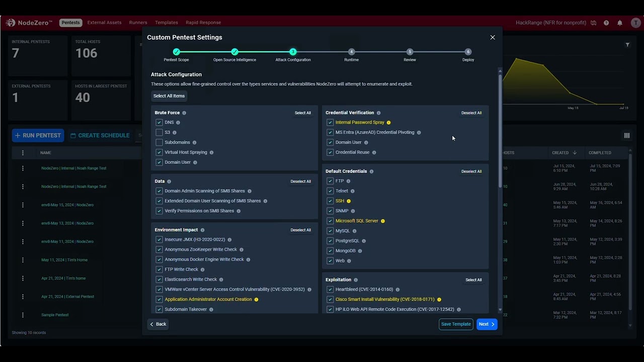Click the Select All Items button
The image size is (644, 362).
pyautogui.click(x=169, y=96)
